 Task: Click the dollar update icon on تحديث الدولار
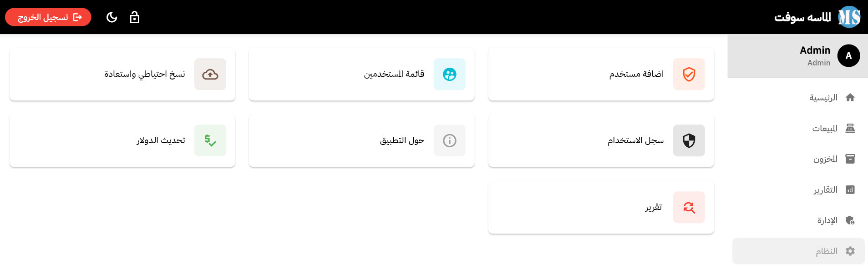[x=210, y=140]
